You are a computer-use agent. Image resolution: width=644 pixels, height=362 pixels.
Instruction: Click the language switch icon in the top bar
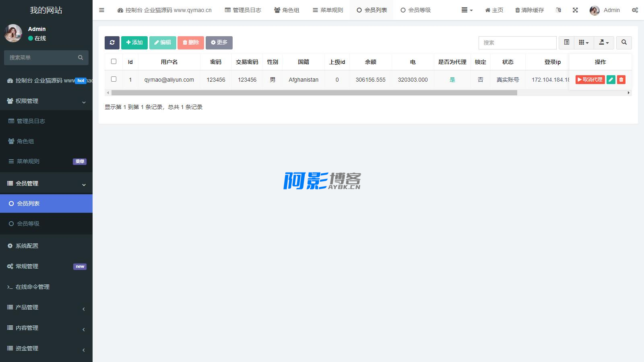[x=558, y=10]
